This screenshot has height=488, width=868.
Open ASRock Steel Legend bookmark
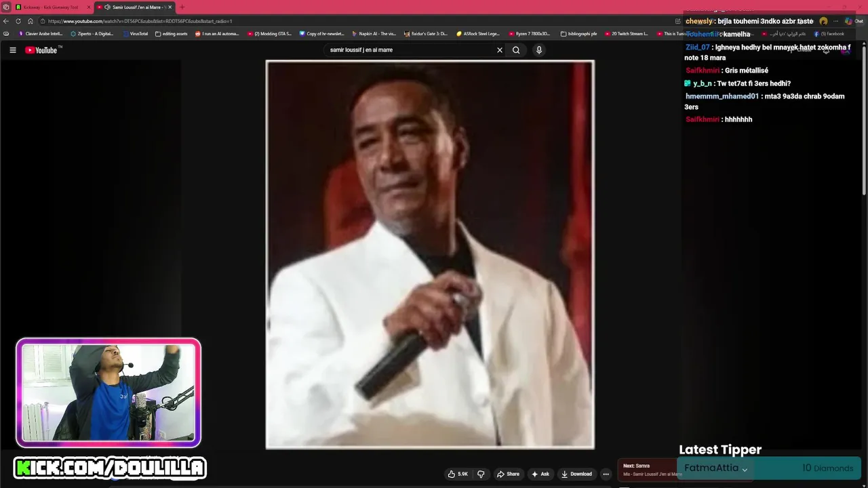pos(478,33)
